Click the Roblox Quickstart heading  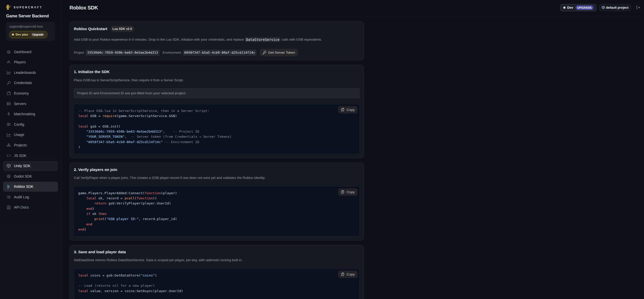[90, 29]
